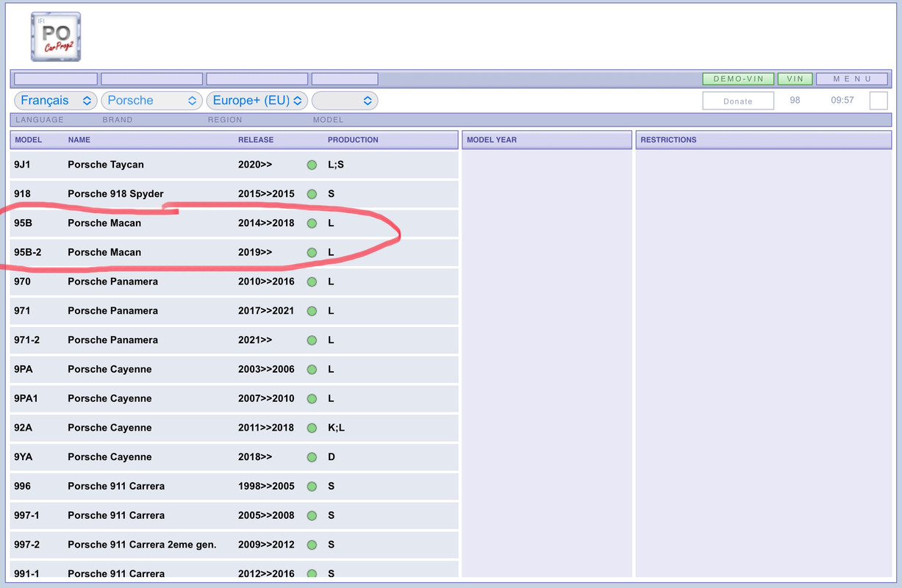
Task: Click the second empty field in top bar
Action: pyautogui.click(x=151, y=79)
